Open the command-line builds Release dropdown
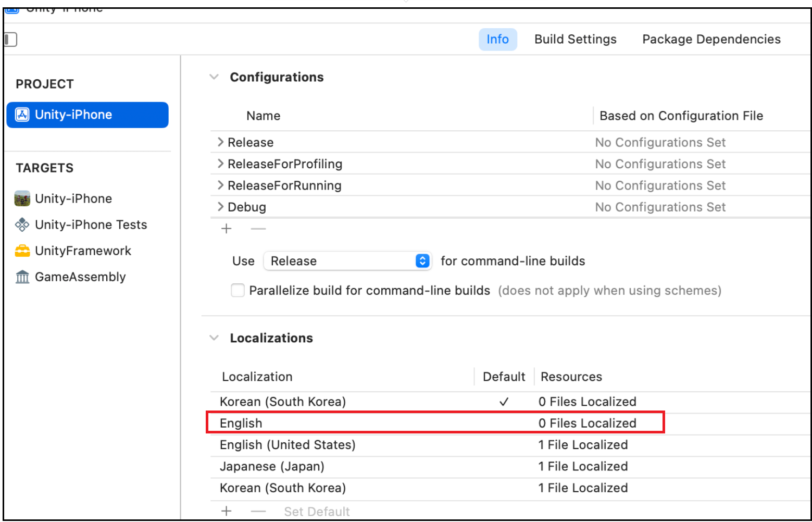 [x=347, y=260]
